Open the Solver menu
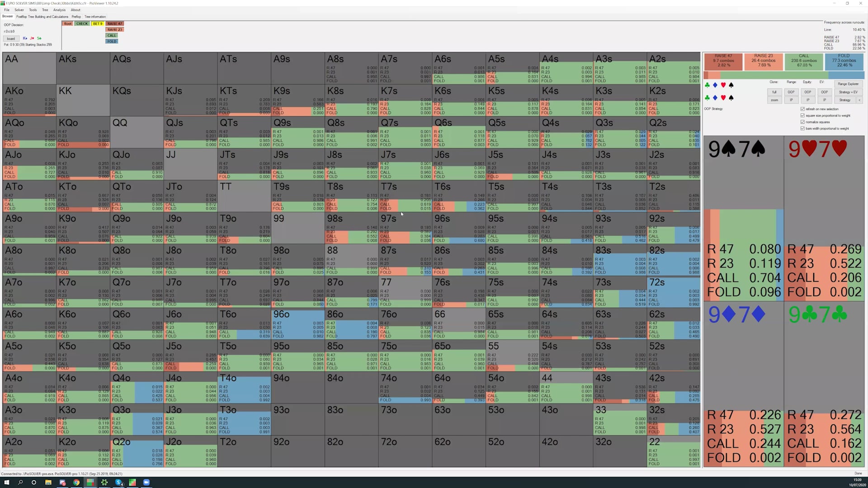The image size is (868, 488). point(19,10)
